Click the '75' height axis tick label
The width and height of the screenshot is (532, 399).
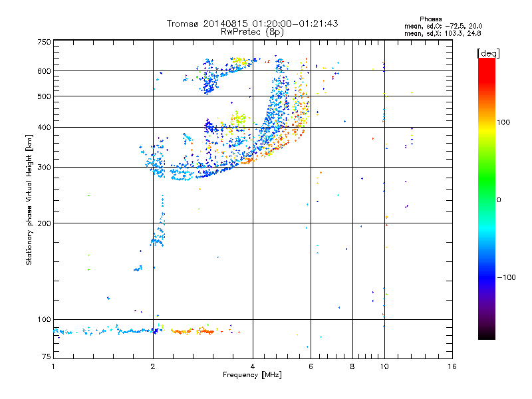click(x=47, y=356)
